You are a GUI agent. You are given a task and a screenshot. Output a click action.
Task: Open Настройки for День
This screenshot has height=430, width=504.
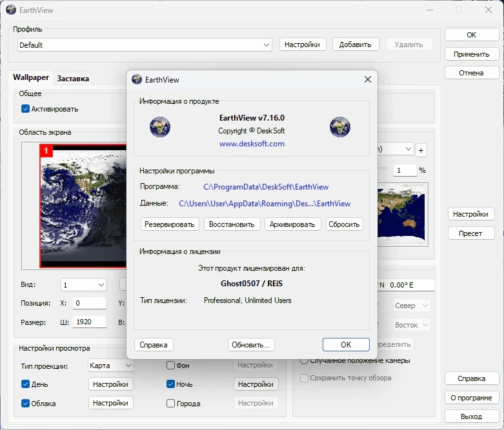pyautogui.click(x=110, y=384)
